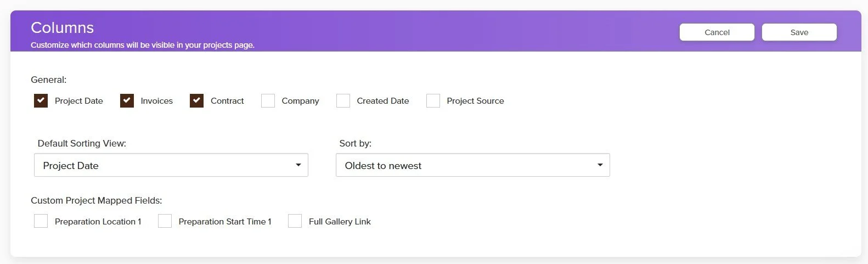This screenshot has width=868, height=264.
Task: Check the Project Source box
Action: click(x=433, y=100)
